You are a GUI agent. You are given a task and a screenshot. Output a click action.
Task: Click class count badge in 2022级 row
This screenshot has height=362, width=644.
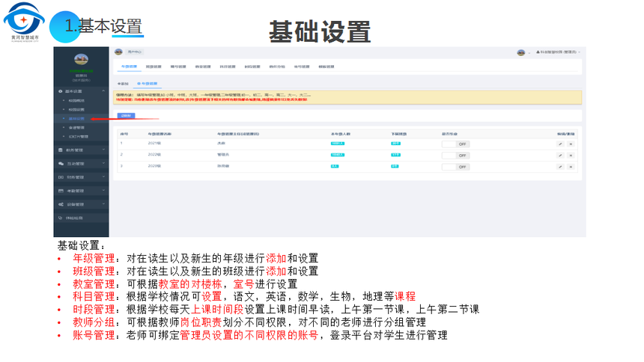(395, 155)
